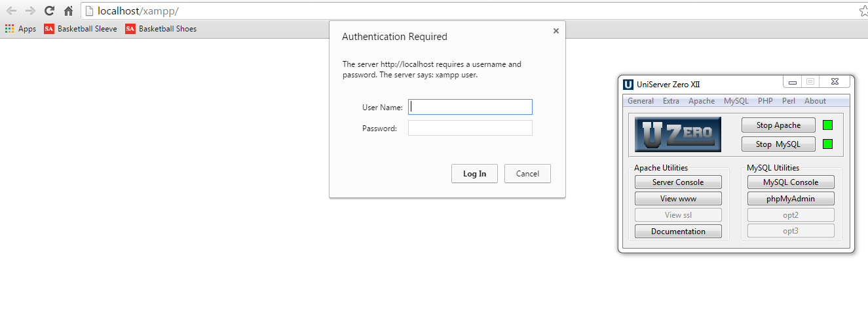Click the Stop MySQL button
The height and width of the screenshot is (326, 868).
point(779,144)
